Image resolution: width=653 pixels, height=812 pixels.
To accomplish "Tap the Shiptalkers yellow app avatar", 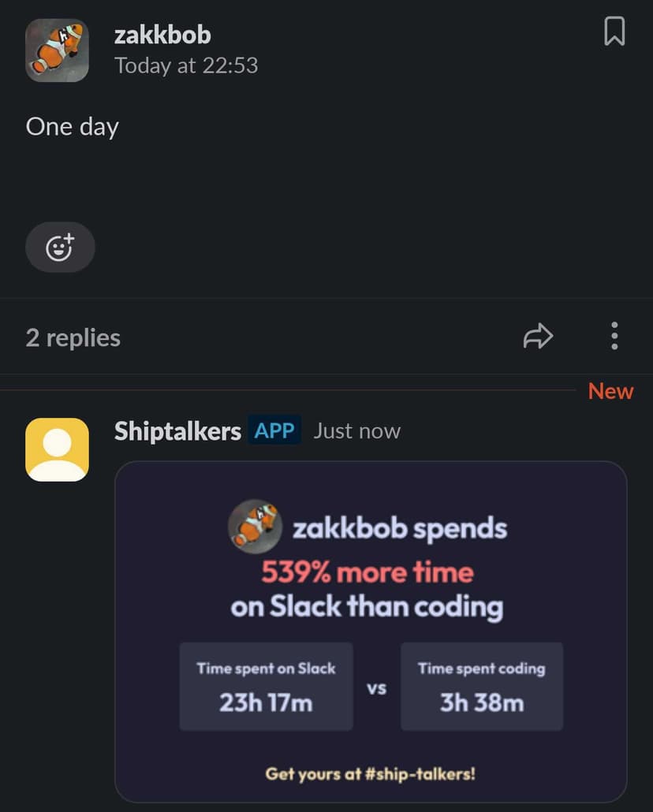I will 57,449.
